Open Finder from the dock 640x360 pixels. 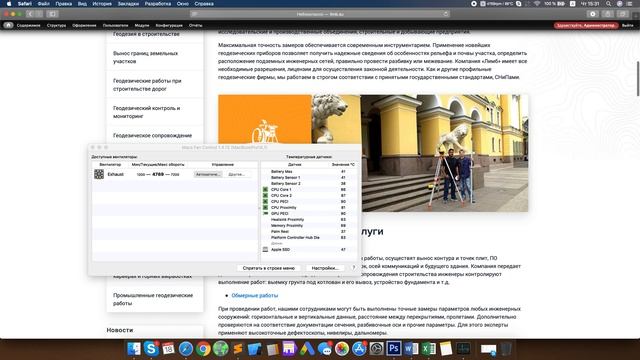pyautogui.click(x=134, y=349)
